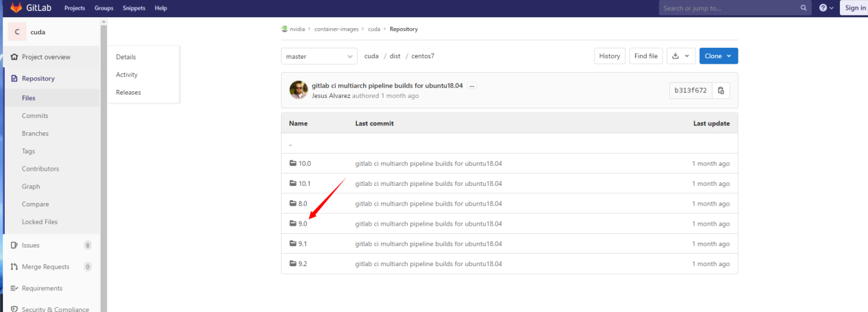The image size is (868, 312).
Task: Open the master branch dropdown
Action: [x=319, y=56]
